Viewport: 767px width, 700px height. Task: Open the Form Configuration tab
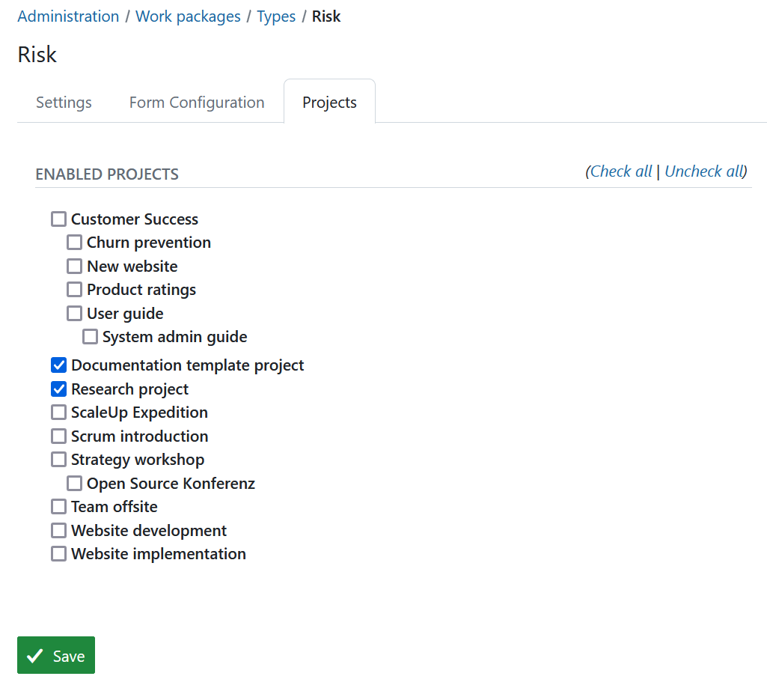[197, 102]
